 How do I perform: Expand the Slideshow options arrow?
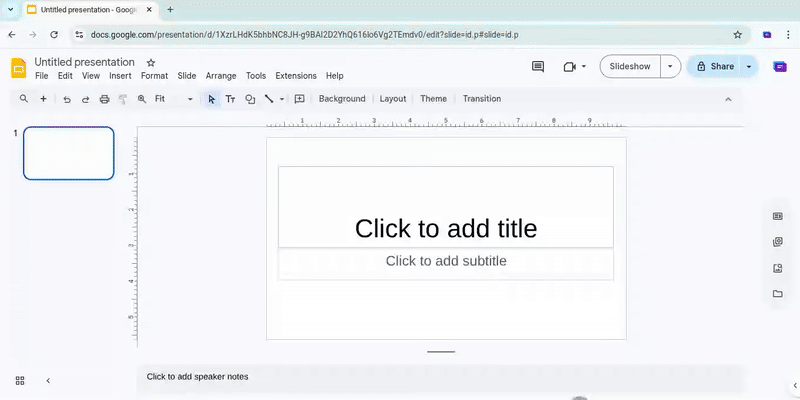point(670,67)
